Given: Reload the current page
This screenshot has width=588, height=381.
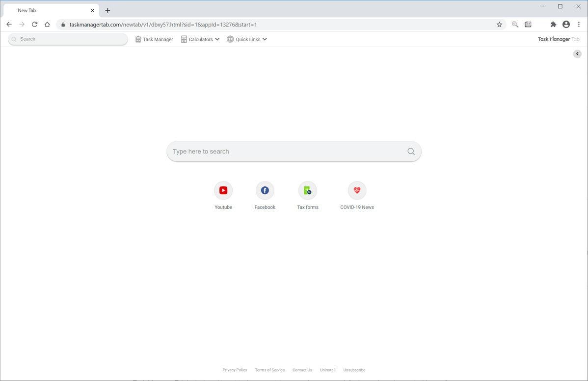Looking at the screenshot, I should click(x=34, y=25).
